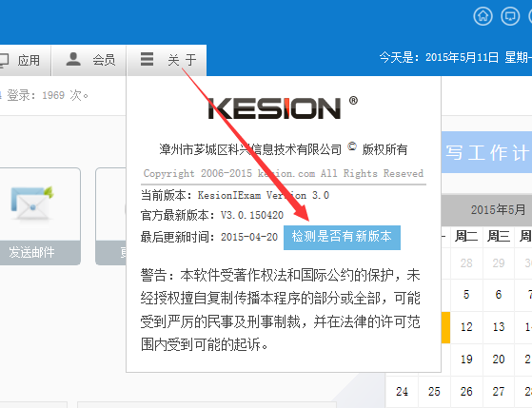
Task: Select calendar date 25
Action: 434,392
